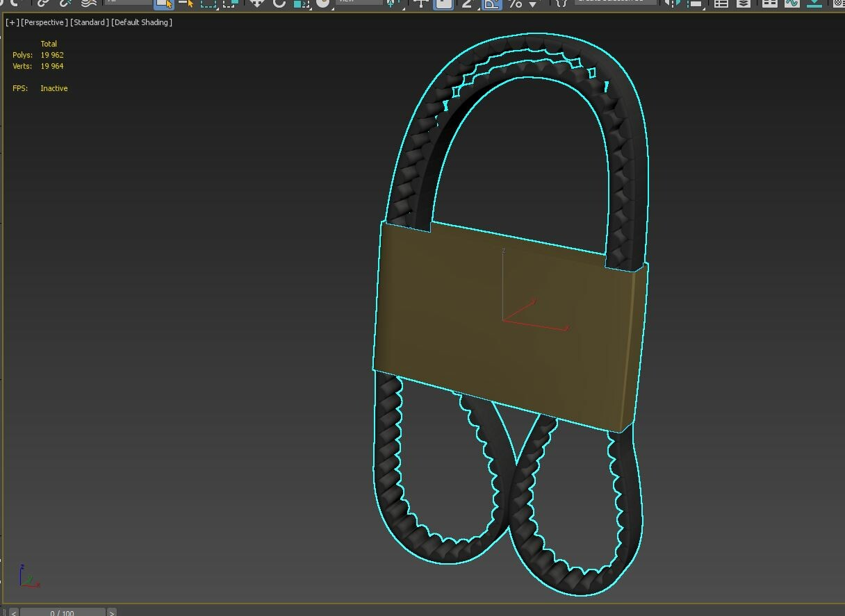The height and width of the screenshot is (616, 845).
Task: Click the time slider showing 0 / 100
Action: (x=62, y=613)
